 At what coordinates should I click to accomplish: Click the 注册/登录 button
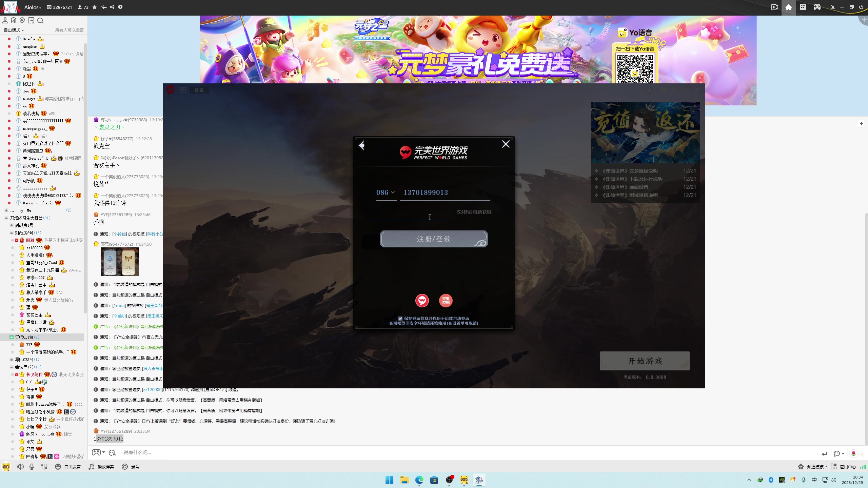coord(434,239)
